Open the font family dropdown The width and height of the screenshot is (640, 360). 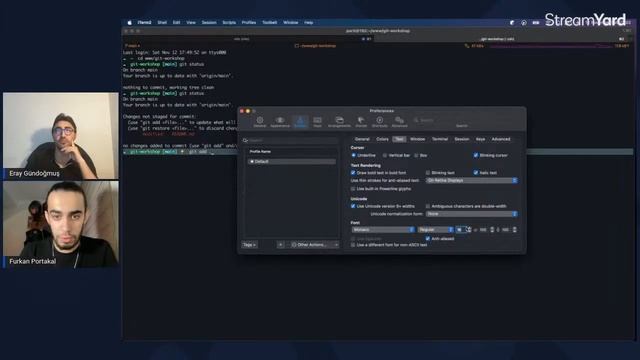383,230
